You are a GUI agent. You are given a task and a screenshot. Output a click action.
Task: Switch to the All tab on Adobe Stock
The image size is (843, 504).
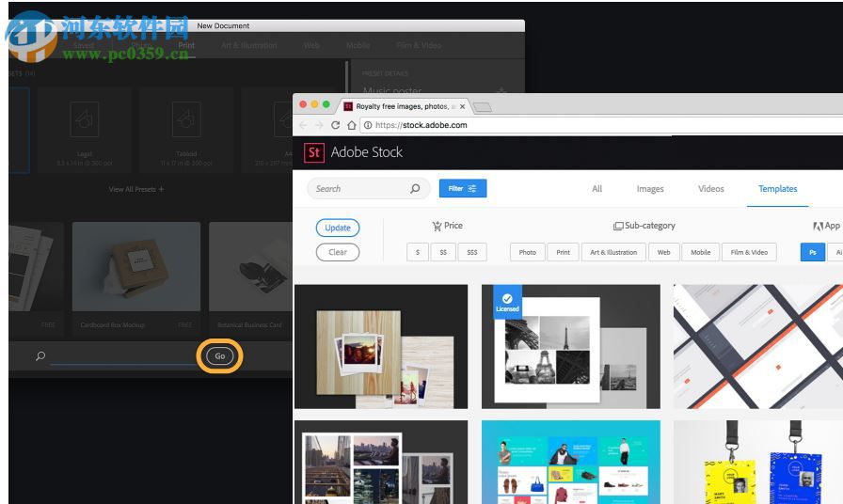click(596, 189)
